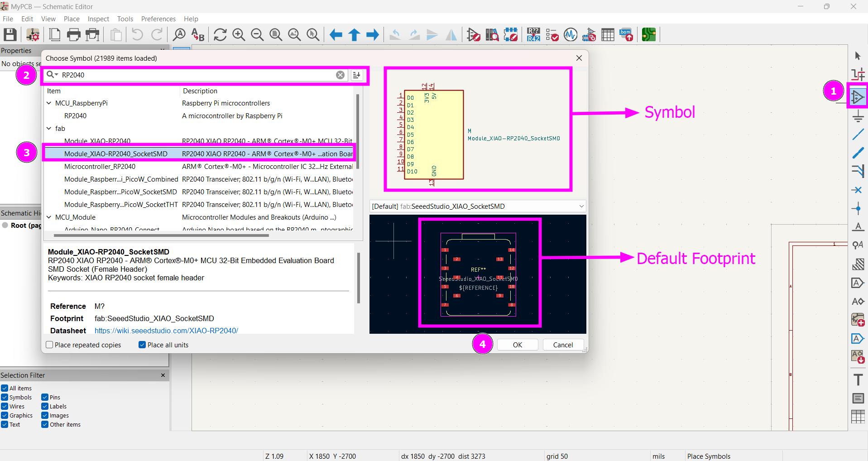
Task: Toggle the Wires selection filter
Action: (5, 406)
